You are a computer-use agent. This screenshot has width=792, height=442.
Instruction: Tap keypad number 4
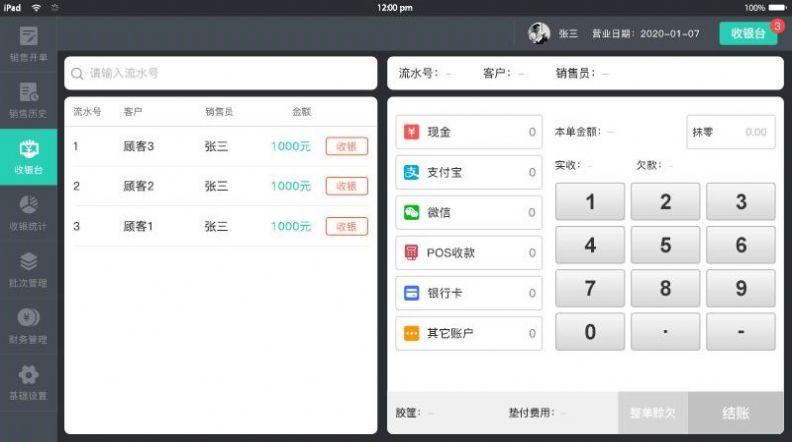pyautogui.click(x=590, y=245)
